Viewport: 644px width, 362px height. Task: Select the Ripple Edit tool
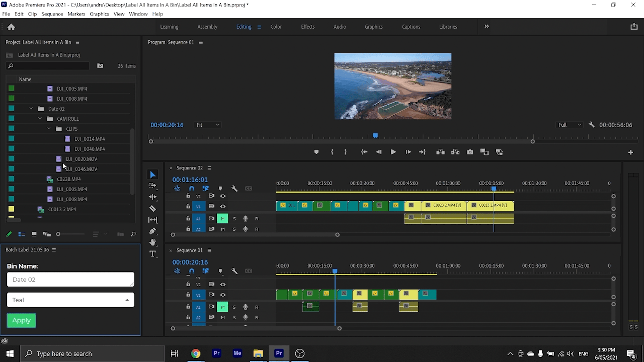pyautogui.click(x=153, y=197)
